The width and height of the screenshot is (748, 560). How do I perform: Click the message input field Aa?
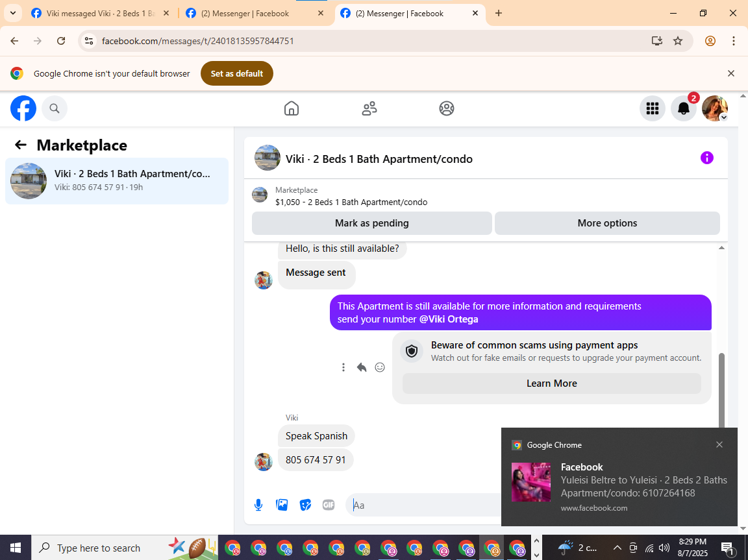425,505
